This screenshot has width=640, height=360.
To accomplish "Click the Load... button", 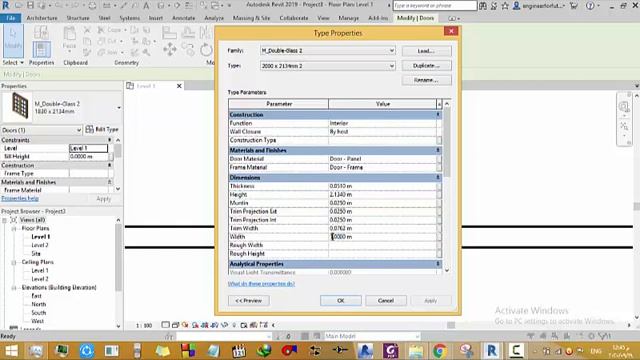I will point(427,51).
